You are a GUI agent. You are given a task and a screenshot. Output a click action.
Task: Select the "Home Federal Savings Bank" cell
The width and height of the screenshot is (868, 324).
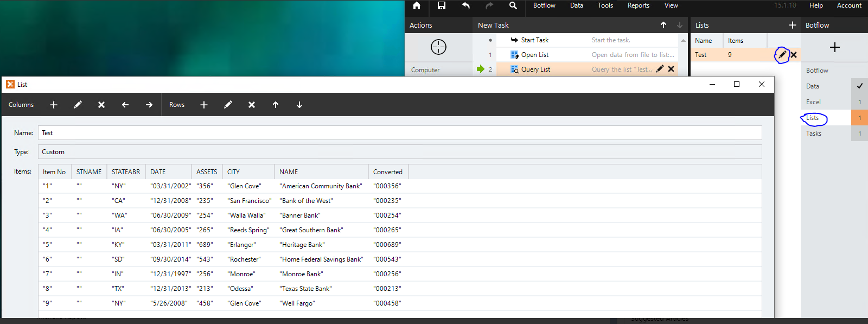(x=322, y=259)
